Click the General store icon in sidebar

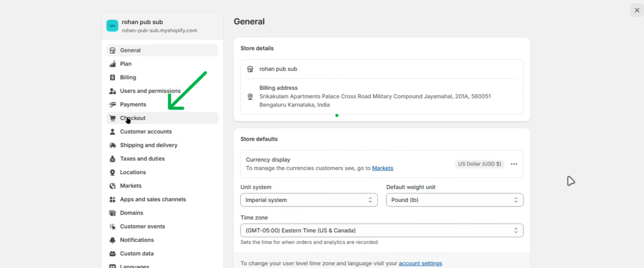tap(113, 50)
